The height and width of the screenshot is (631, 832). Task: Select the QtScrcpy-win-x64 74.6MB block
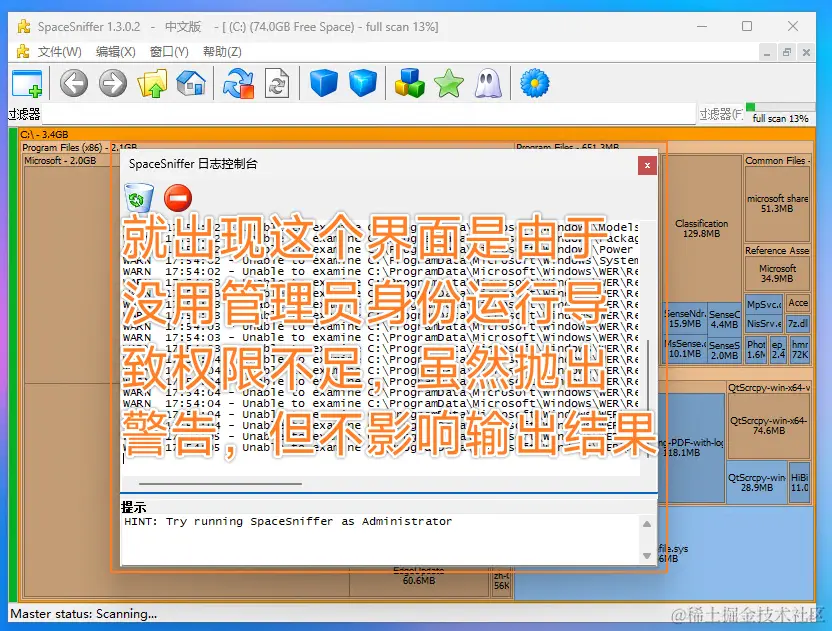(x=768, y=426)
